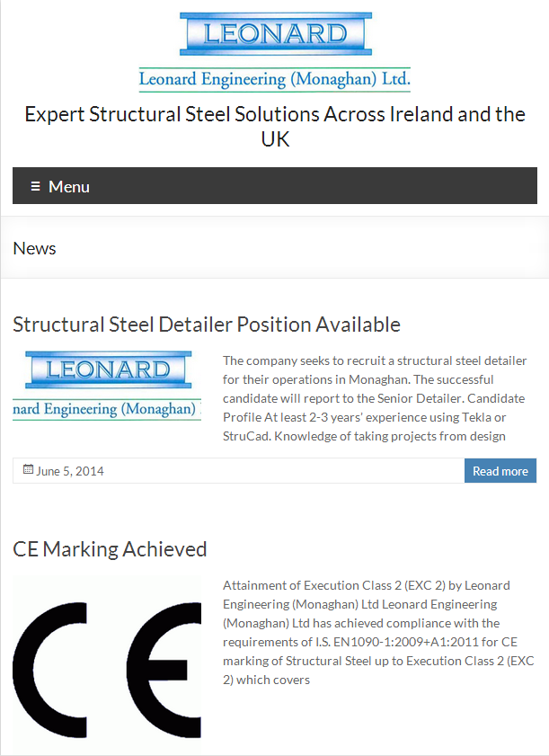This screenshot has height=756, width=549.
Task: Open the Leonard thumbnail in detailer post
Action: pos(107,386)
